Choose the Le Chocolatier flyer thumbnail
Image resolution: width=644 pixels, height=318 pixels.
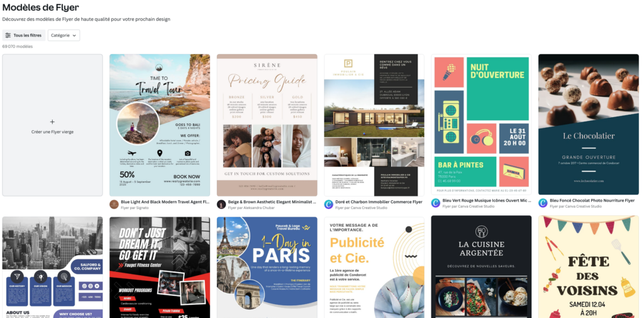pyautogui.click(x=589, y=125)
